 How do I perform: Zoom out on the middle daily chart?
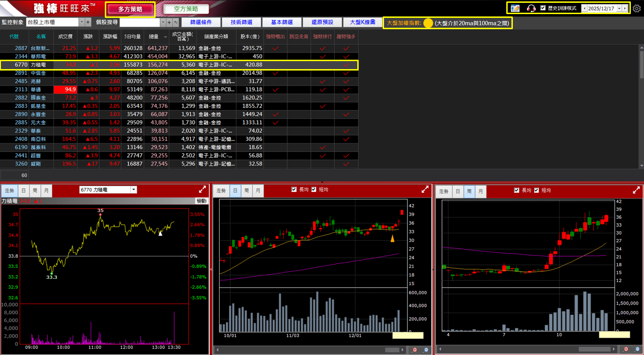pyautogui.click(x=426, y=350)
